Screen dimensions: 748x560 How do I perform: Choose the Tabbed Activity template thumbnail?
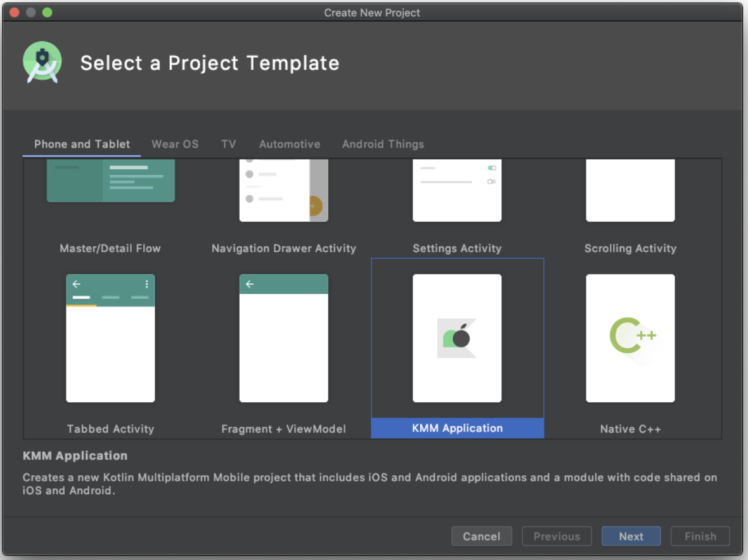click(x=111, y=338)
